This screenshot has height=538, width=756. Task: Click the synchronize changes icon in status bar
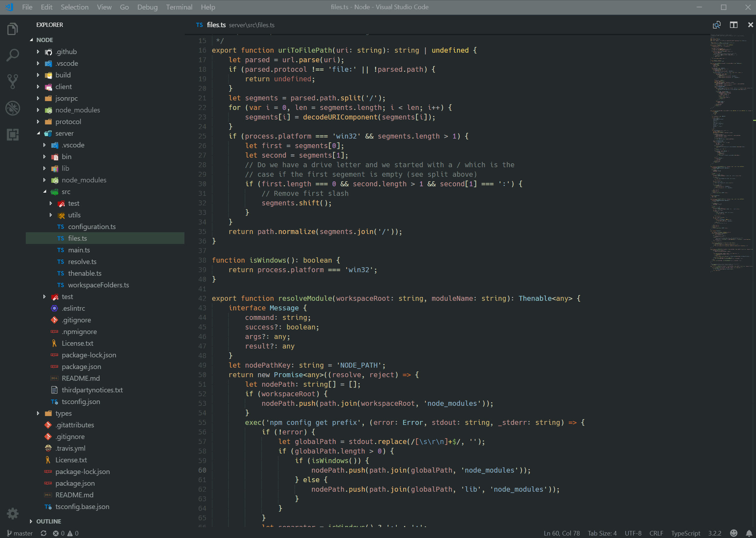(43, 533)
